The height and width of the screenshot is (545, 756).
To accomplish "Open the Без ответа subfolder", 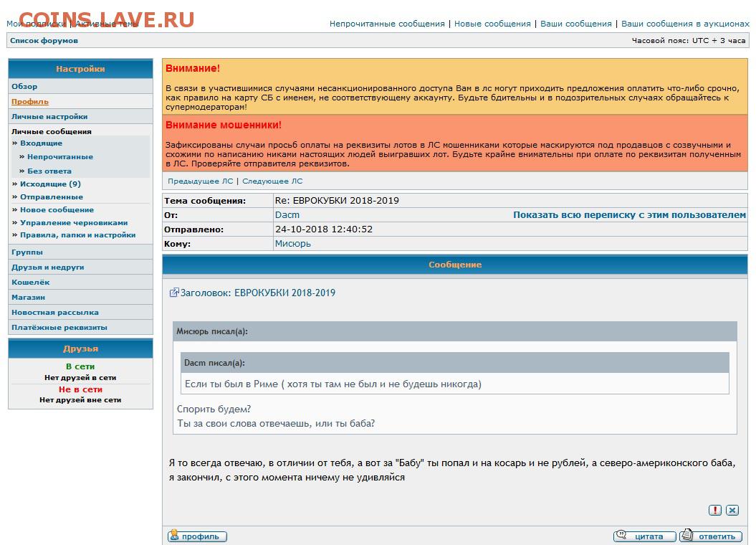I will pyautogui.click(x=49, y=171).
